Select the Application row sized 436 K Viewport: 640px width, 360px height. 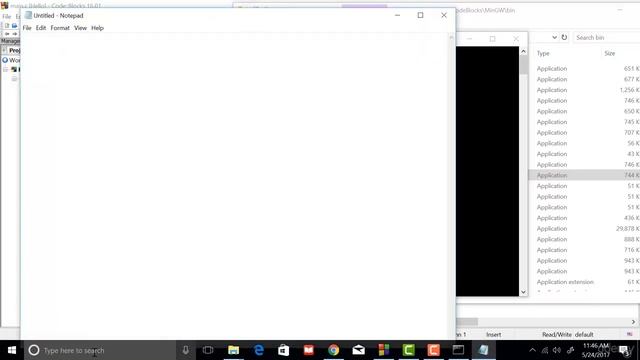[x=584, y=218]
